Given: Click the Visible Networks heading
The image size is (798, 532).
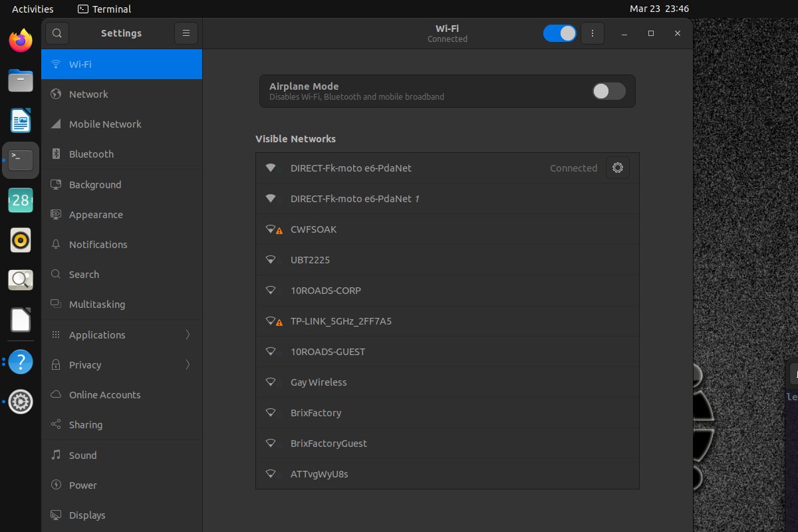Looking at the screenshot, I should coord(295,139).
